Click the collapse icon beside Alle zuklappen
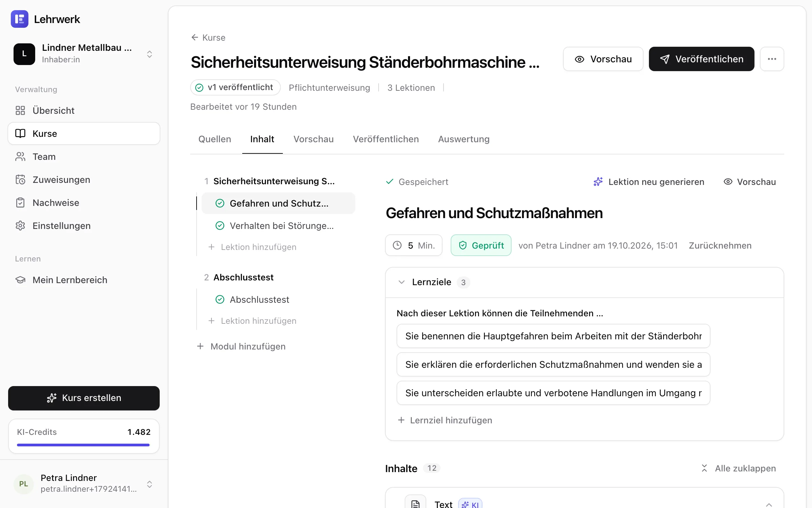Viewport: 812px width, 508px height. 704,468
